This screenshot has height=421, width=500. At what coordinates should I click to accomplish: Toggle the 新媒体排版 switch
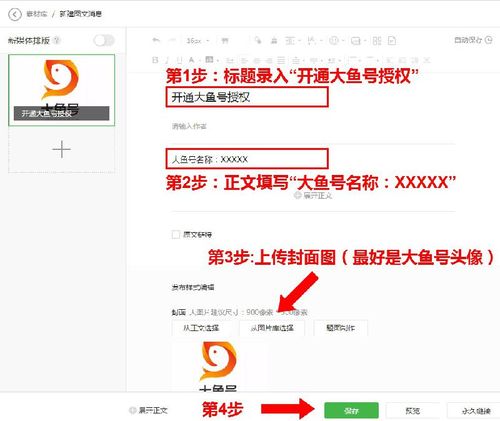pyautogui.click(x=104, y=41)
